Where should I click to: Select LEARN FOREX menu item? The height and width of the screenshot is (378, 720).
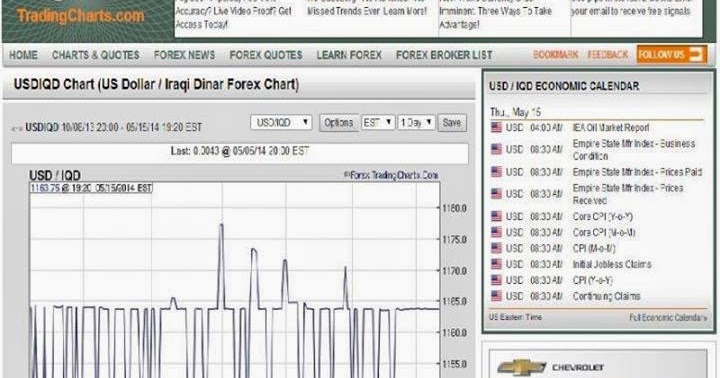[349, 55]
